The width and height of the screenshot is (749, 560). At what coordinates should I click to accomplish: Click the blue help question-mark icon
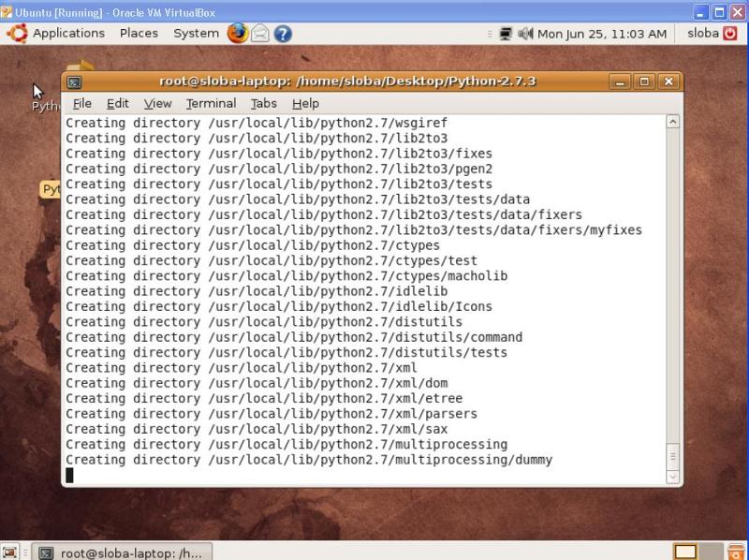click(x=283, y=34)
